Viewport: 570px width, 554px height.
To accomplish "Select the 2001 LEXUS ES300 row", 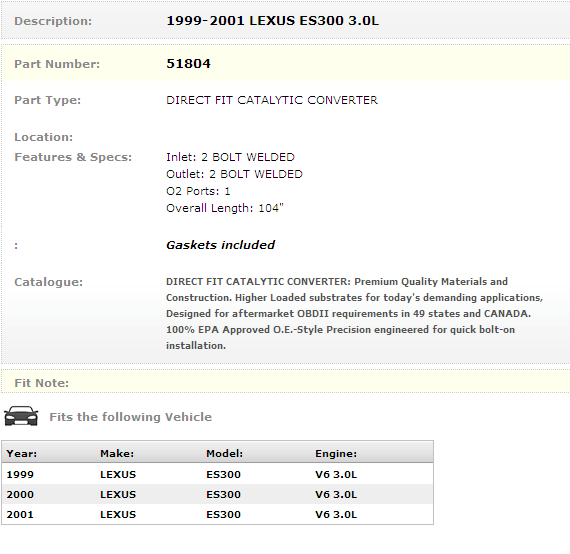I will 217,514.
